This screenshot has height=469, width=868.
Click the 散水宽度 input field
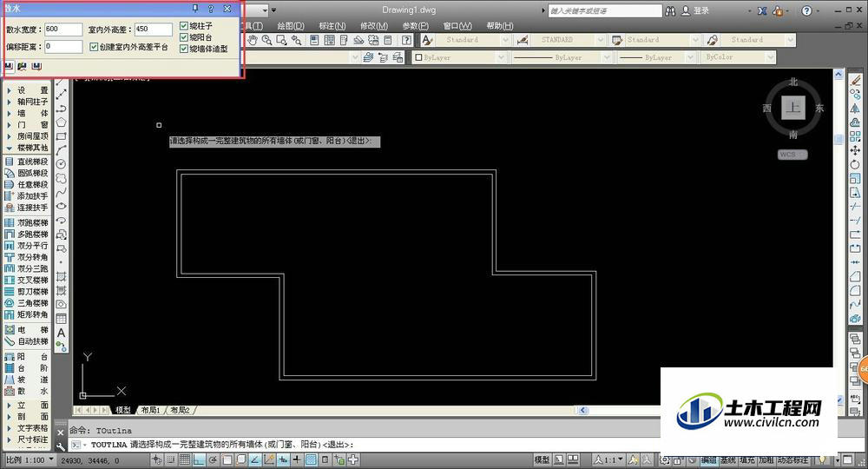pyautogui.click(x=63, y=29)
